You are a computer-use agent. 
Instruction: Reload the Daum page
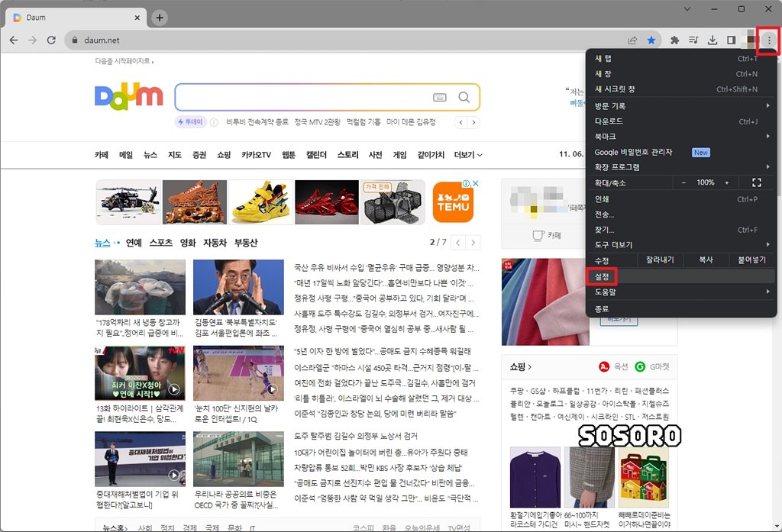tap(51, 40)
